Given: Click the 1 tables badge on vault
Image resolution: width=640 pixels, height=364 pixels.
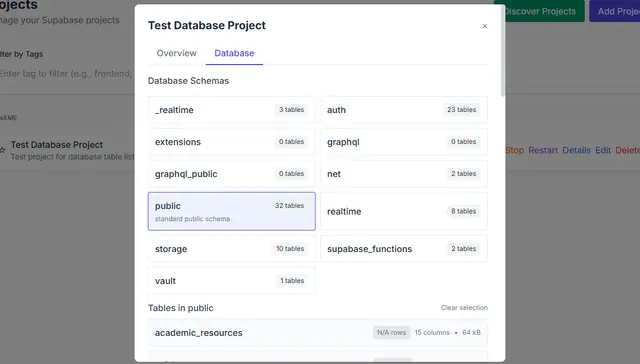Looking at the screenshot, I should click(x=292, y=280).
